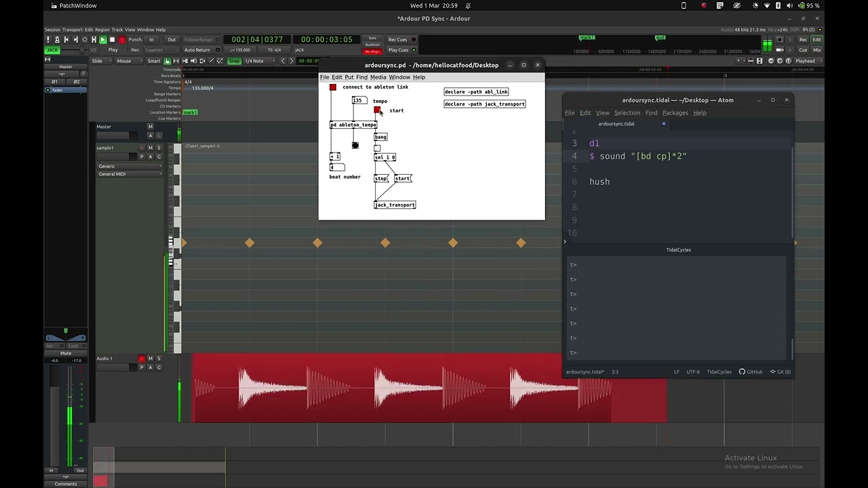The width and height of the screenshot is (868, 488).
Task: Toggle loop playback button
Action: [85, 40]
